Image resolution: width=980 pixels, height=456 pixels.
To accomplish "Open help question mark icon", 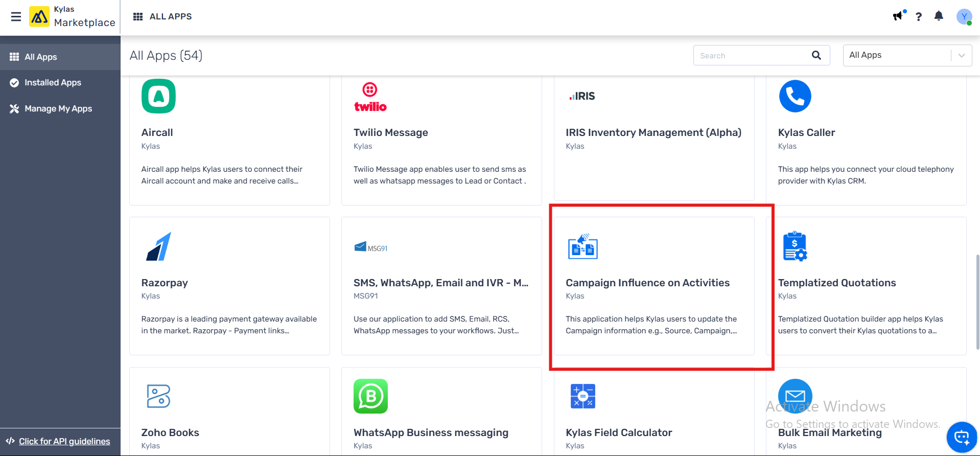I will 919,16.
